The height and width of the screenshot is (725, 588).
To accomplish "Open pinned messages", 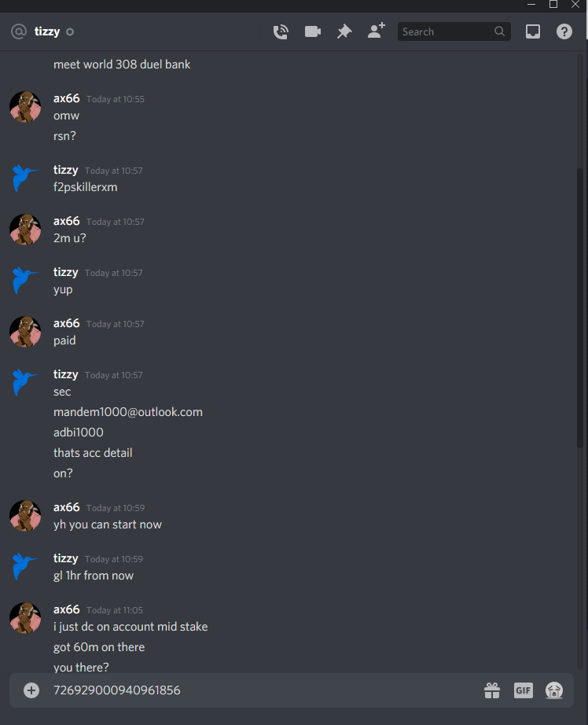I will point(344,31).
